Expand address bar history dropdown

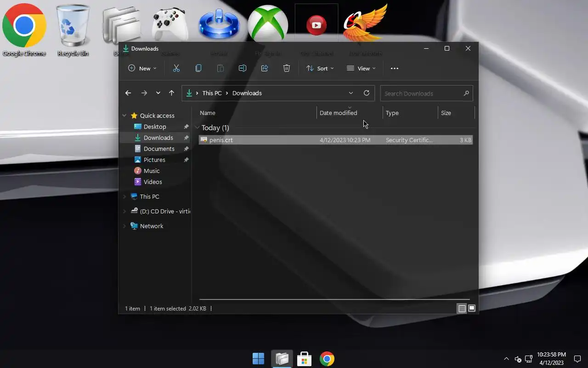(351, 93)
